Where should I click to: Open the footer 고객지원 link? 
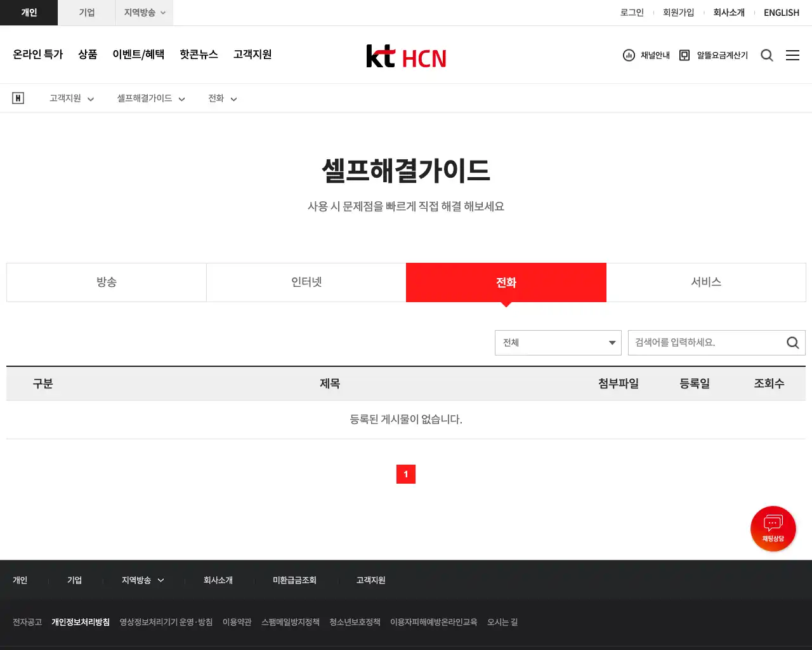tap(370, 580)
